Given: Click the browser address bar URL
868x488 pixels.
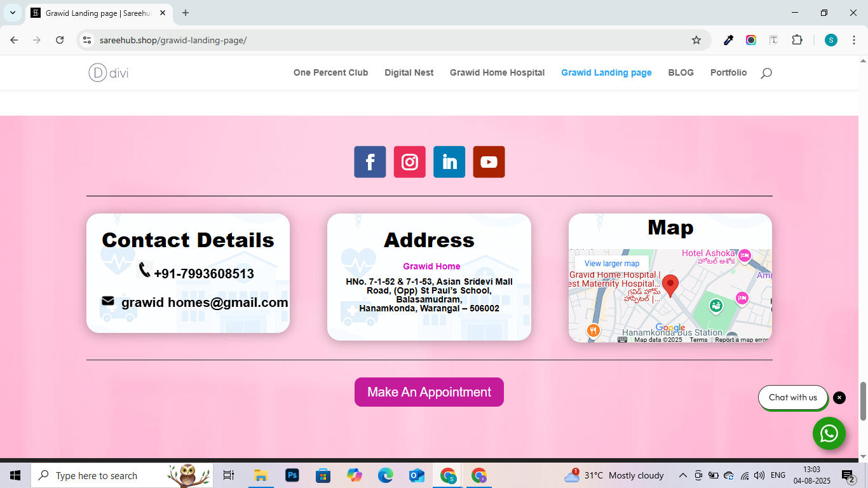Looking at the screenshot, I should (x=381, y=40).
